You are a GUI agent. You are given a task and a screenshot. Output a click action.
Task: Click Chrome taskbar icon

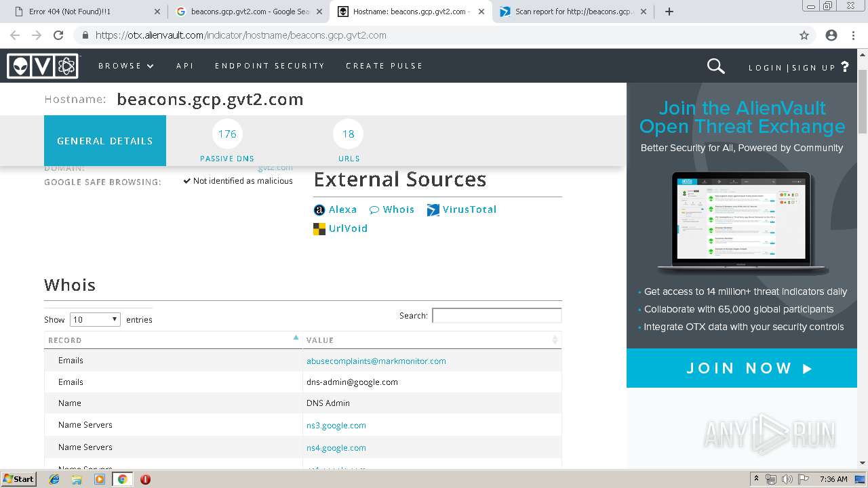122,479
